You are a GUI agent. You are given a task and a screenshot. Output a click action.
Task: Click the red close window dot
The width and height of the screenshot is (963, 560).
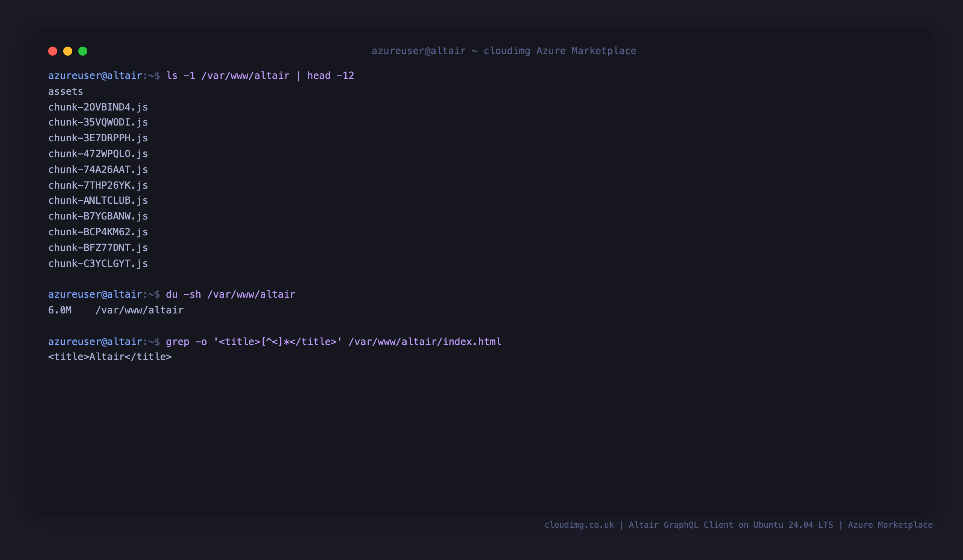[53, 51]
